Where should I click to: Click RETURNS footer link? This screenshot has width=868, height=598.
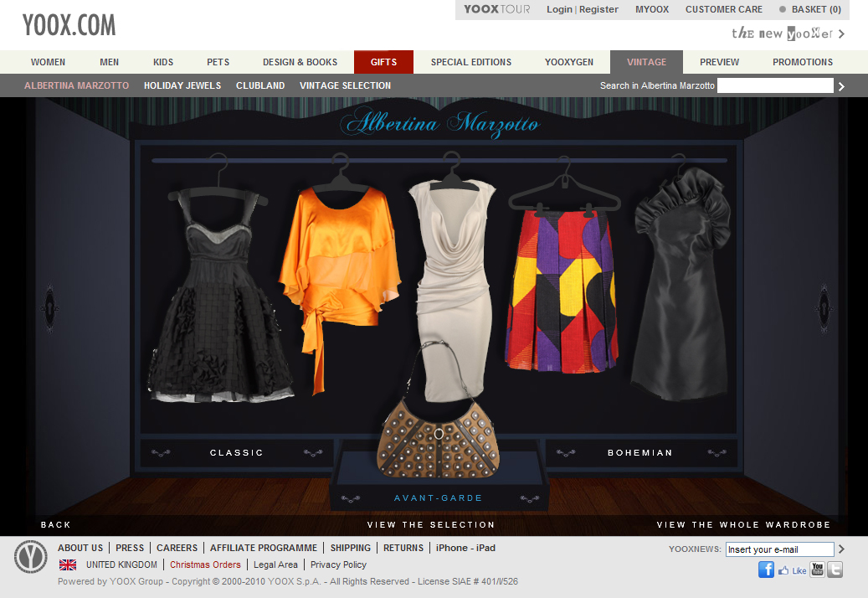[403, 548]
